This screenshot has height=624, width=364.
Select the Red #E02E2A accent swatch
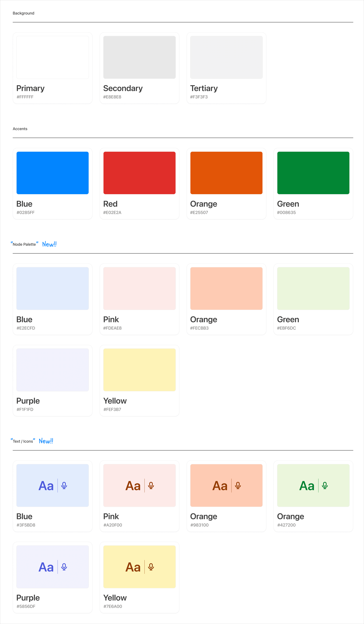(139, 173)
